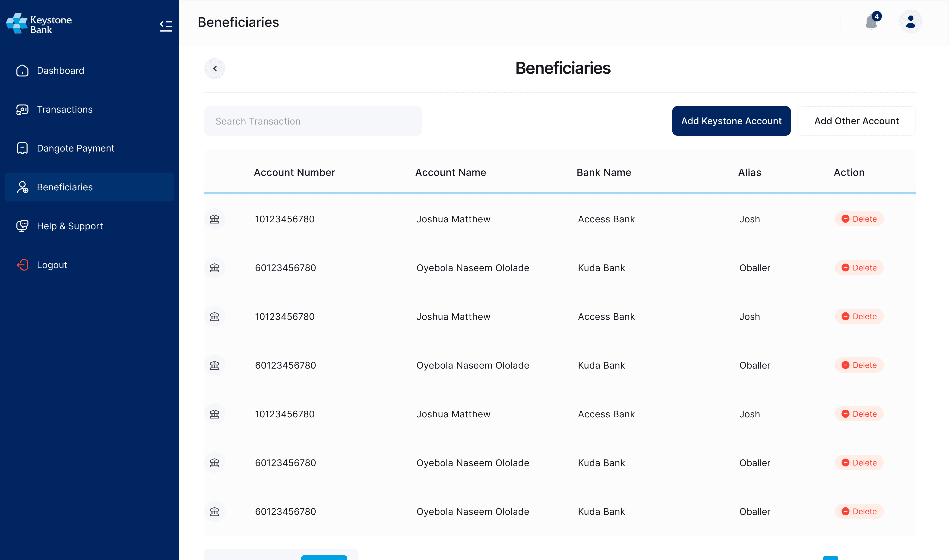949x560 pixels.
Task: Click the Account Name column header
Action: (x=451, y=173)
